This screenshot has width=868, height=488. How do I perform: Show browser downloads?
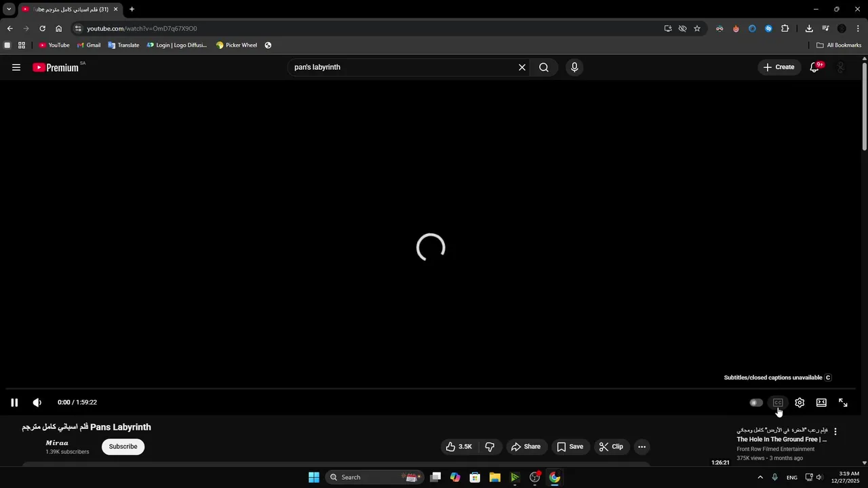coord(809,28)
